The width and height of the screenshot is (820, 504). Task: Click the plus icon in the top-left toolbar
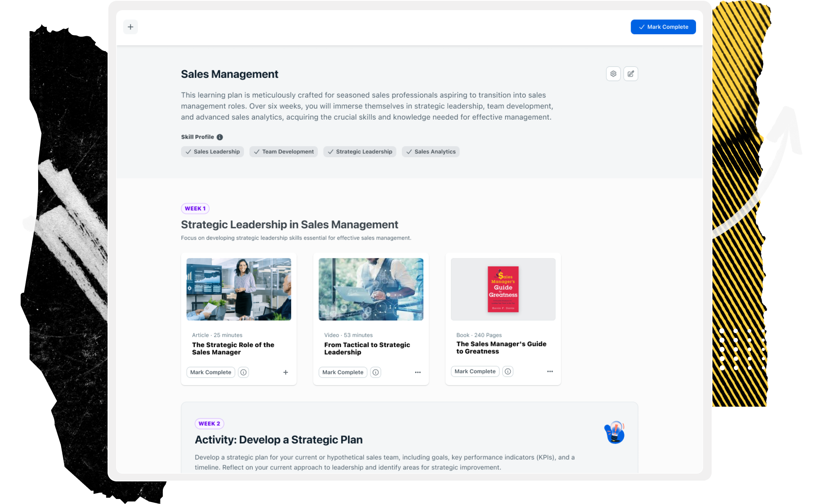(131, 27)
